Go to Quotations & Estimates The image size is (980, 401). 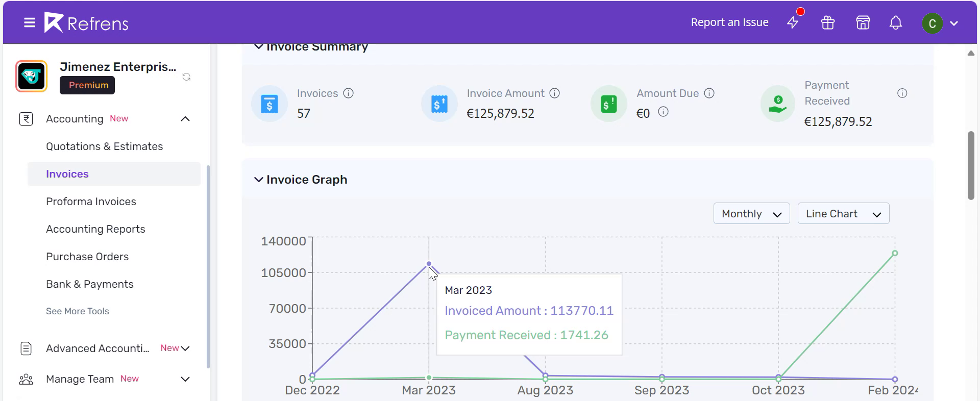coord(105,146)
